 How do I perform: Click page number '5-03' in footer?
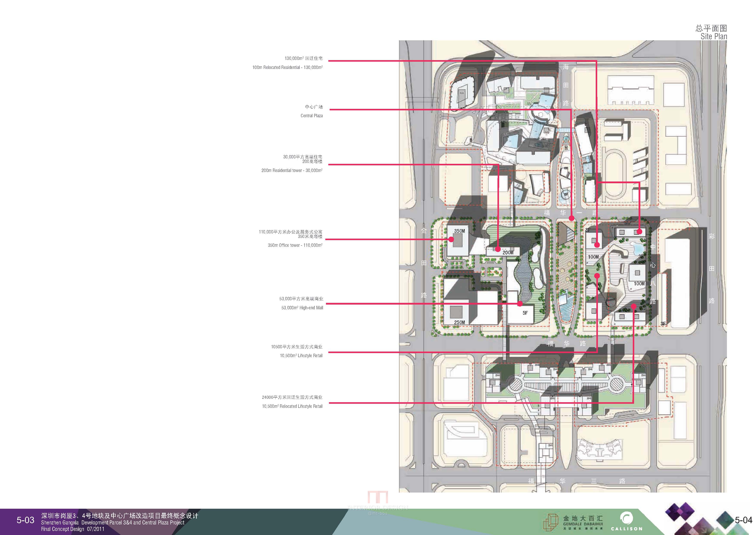[x=25, y=520]
